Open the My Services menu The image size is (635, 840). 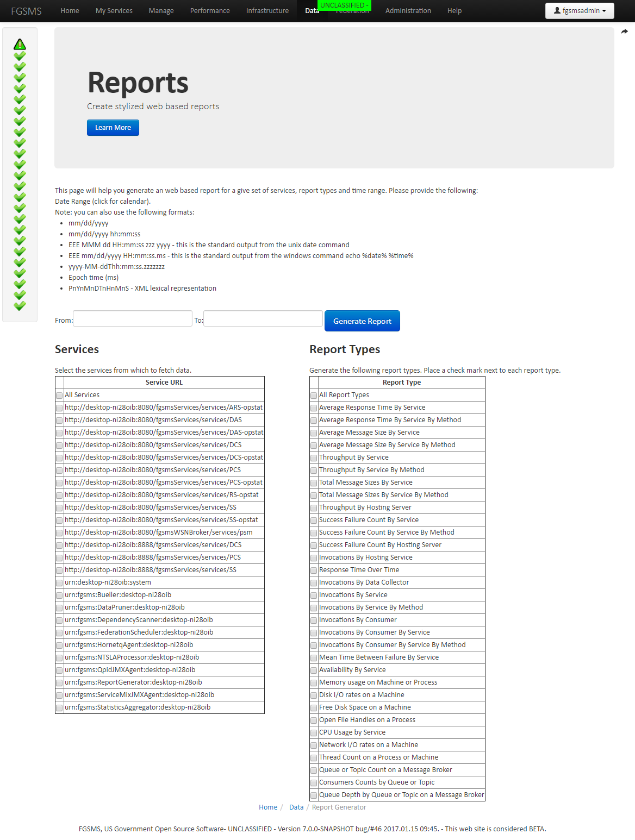coord(114,11)
